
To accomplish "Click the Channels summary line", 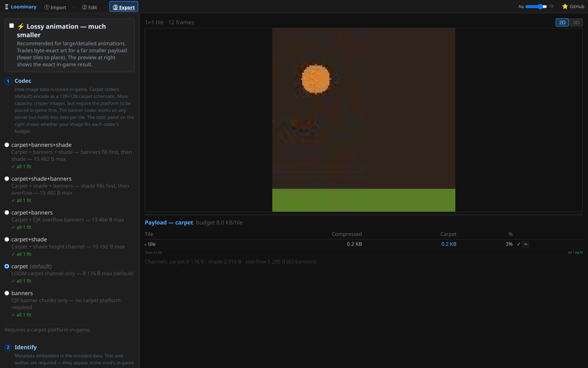I will point(231,262).
